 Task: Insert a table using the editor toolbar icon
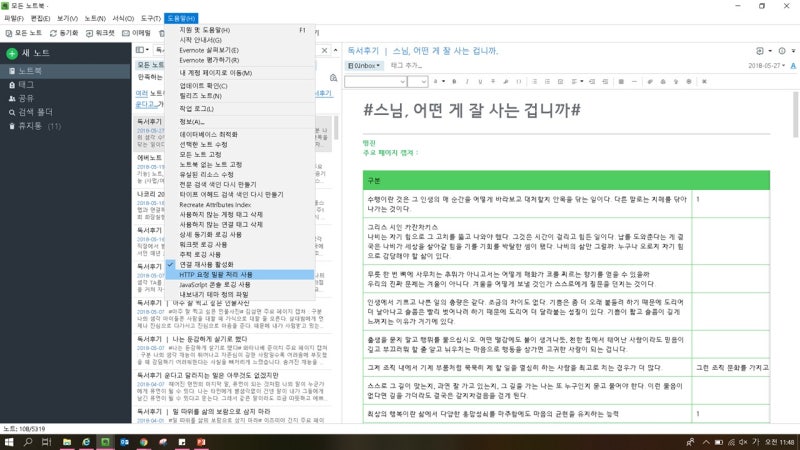[x=621, y=82]
